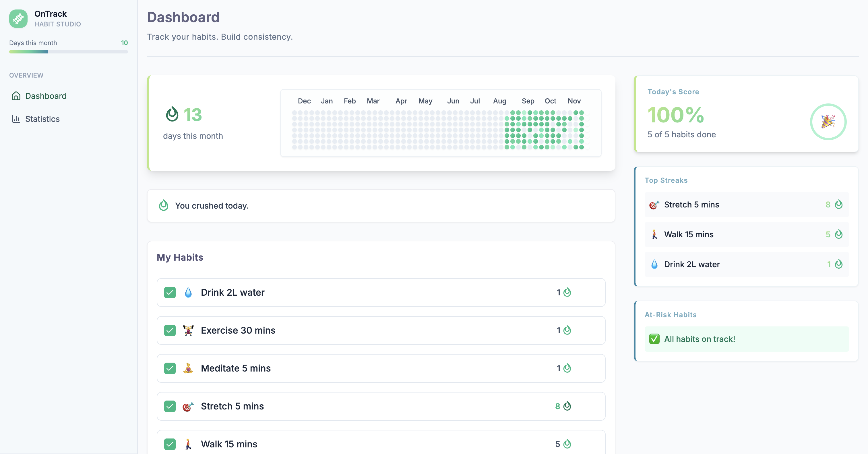Click the OnTrack logo icon
868x454 pixels.
tap(19, 19)
